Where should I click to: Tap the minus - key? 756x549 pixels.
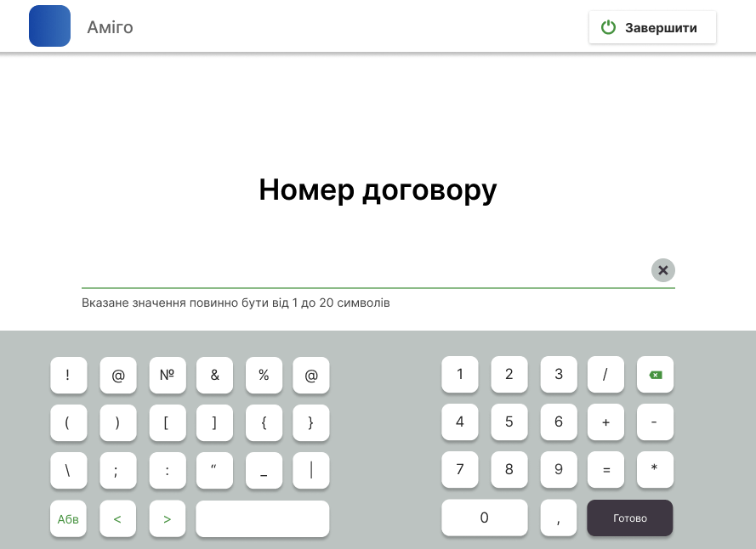[656, 422]
